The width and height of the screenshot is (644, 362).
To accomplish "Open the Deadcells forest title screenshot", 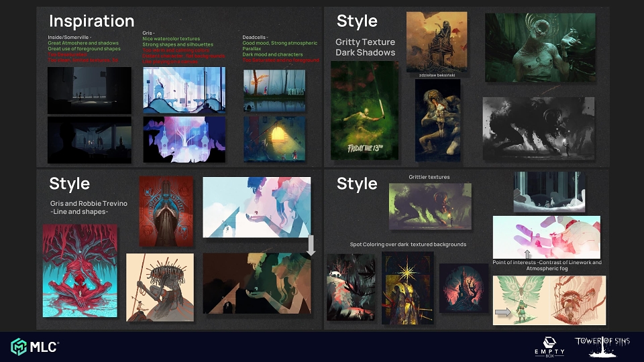I will 274,90.
